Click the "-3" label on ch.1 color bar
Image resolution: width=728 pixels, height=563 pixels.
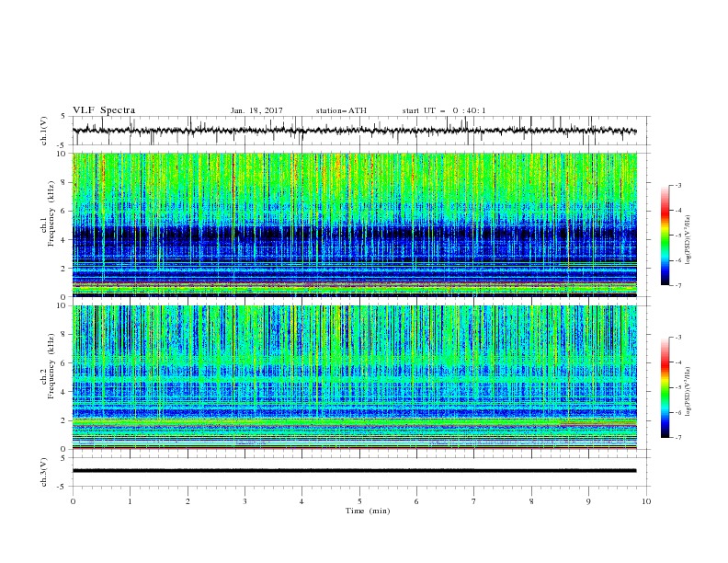point(677,185)
